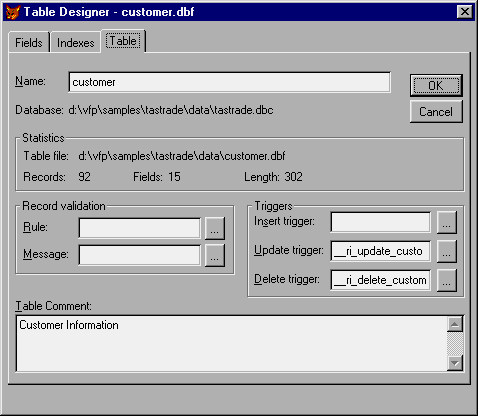The height and width of the screenshot is (416, 478).
Task: Open the Update trigger ellipsis button
Action: 447,251
